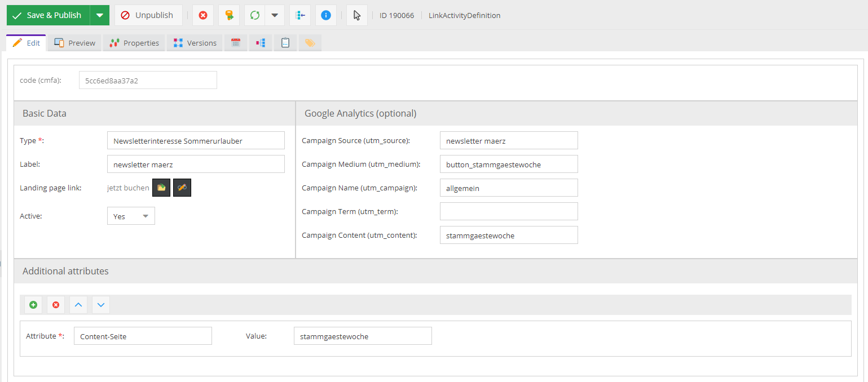Open the calendar schedule tab
This screenshot has height=382, width=868.
point(236,43)
